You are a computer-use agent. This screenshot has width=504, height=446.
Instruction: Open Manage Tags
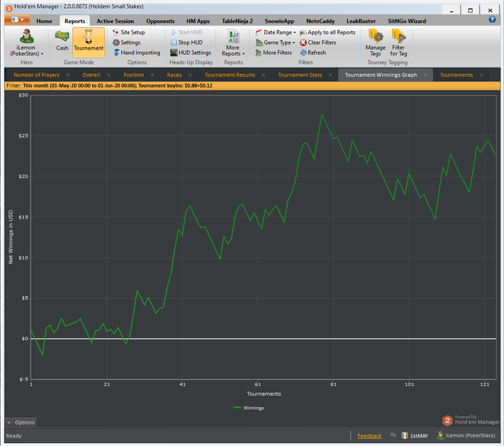pos(375,43)
